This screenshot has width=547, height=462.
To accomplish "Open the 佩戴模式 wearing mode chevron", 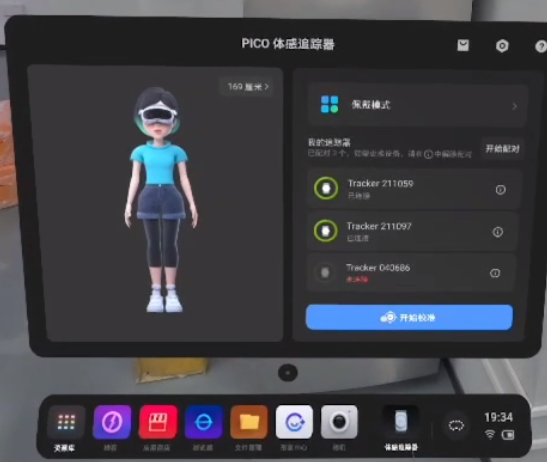I will click(515, 106).
